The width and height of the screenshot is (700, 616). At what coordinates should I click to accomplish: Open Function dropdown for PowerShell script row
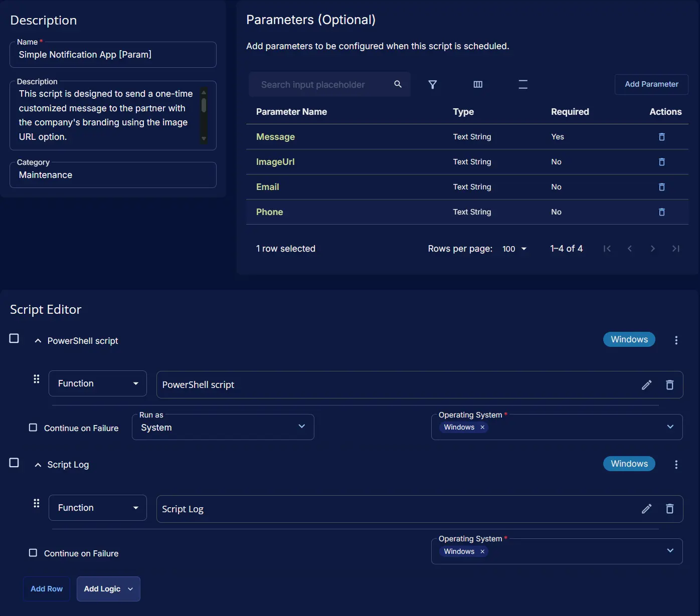coord(98,383)
